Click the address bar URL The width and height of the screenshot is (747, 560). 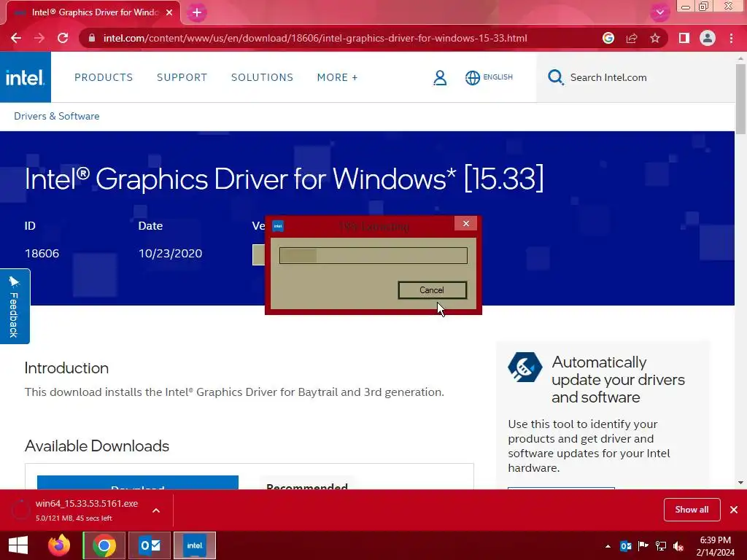point(315,38)
